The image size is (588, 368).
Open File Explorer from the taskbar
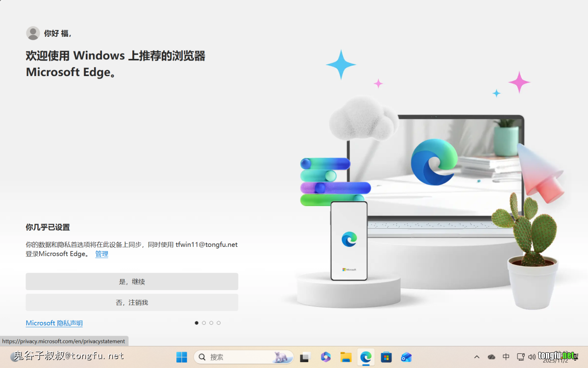click(346, 357)
